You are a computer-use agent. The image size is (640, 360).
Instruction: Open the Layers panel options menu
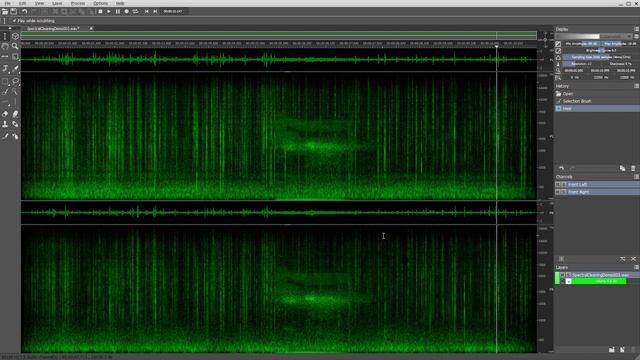(x=636, y=267)
